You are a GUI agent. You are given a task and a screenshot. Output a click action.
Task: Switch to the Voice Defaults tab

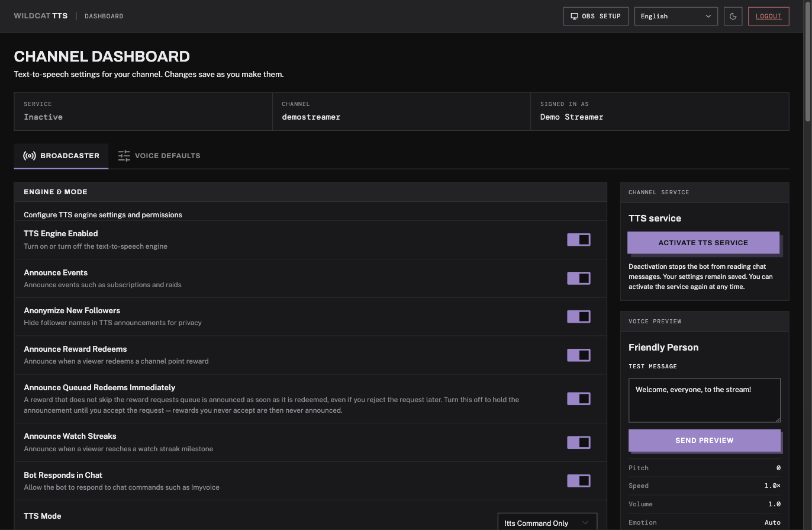[159, 156]
